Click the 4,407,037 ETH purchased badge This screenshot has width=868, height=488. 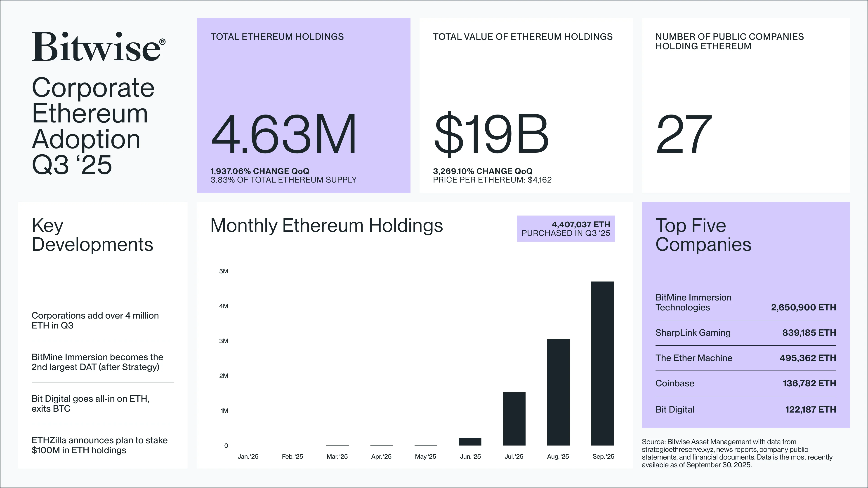[566, 229]
